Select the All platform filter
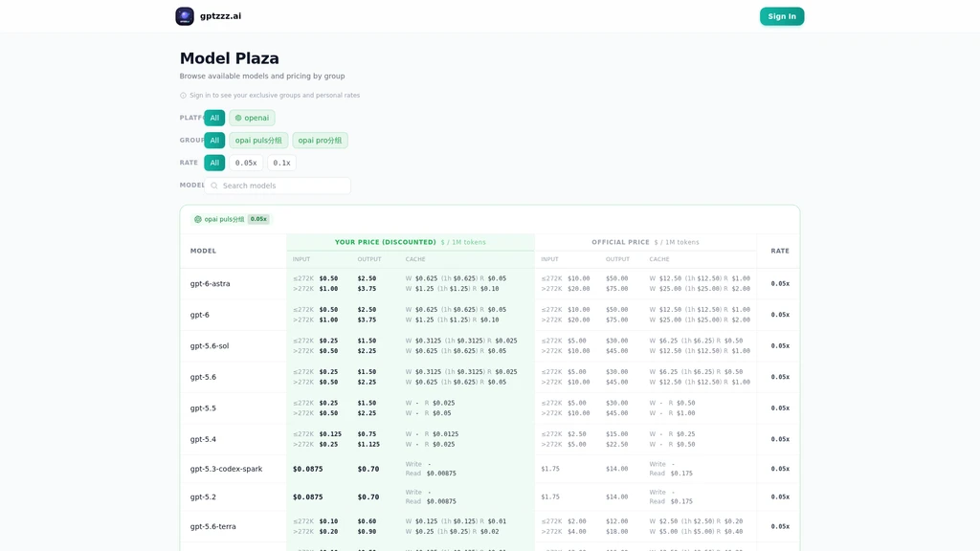980x551 pixels. [x=214, y=118]
